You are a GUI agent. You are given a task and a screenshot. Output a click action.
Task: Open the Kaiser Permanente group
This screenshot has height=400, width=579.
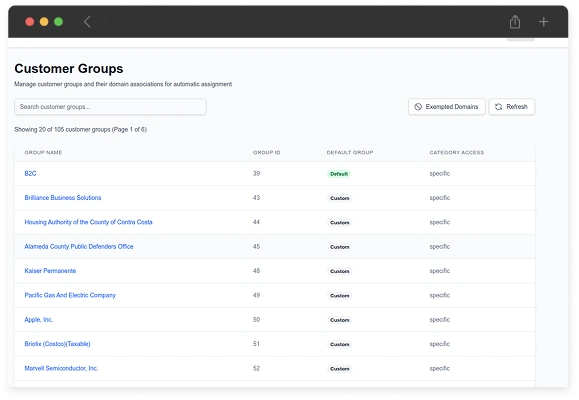click(50, 271)
